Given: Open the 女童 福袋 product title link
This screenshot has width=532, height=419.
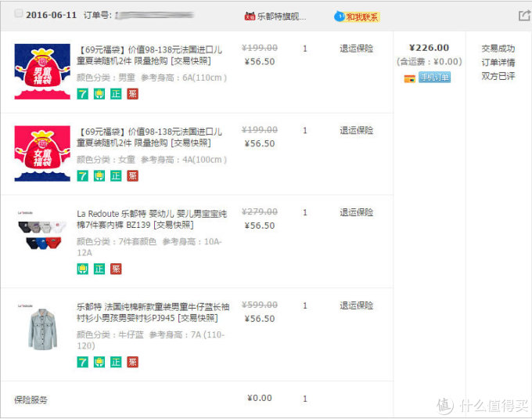Looking at the screenshot, I should [149, 137].
